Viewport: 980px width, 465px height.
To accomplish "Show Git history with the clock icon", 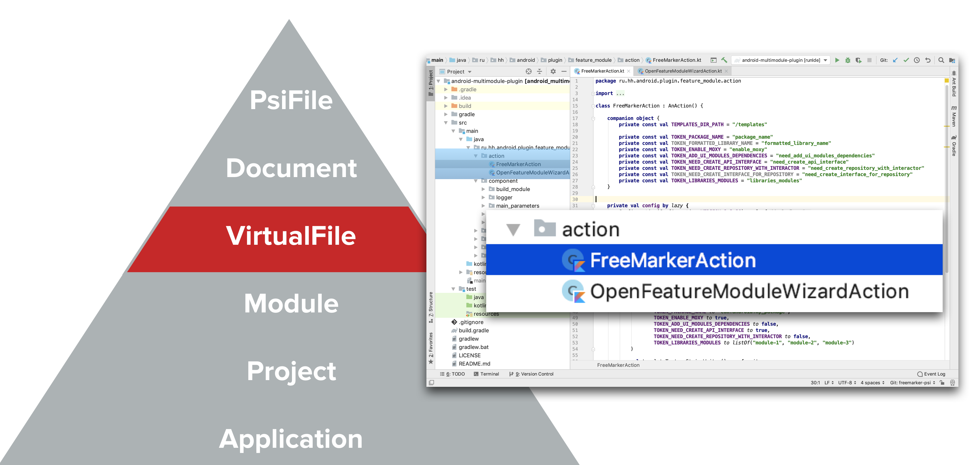I will [x=917, y=60].
